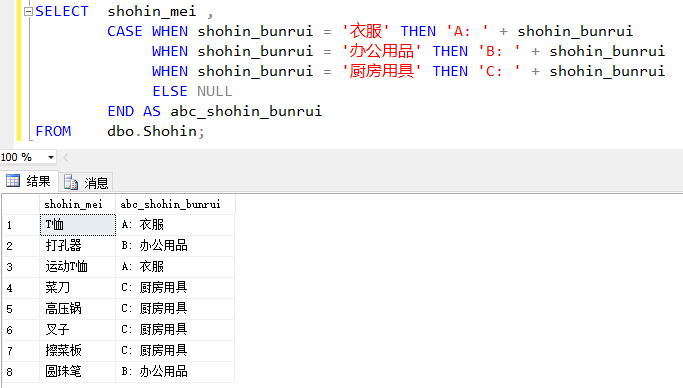Select the top-left corner cell of results grid
Image resolution: width=683 pixels, height=388 pixels.
(21, 204)
